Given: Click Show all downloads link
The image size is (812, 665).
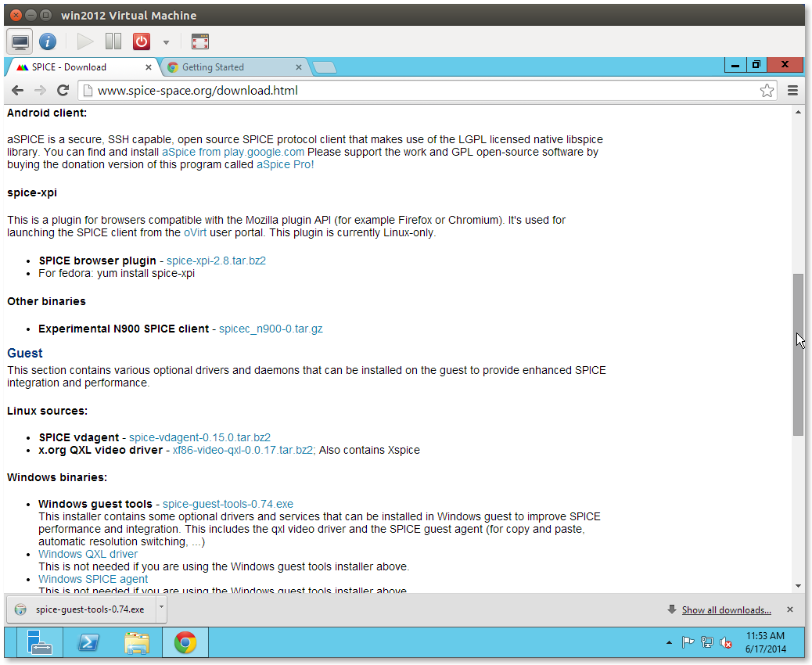Looking at the screenshot, I should (726, 610).
